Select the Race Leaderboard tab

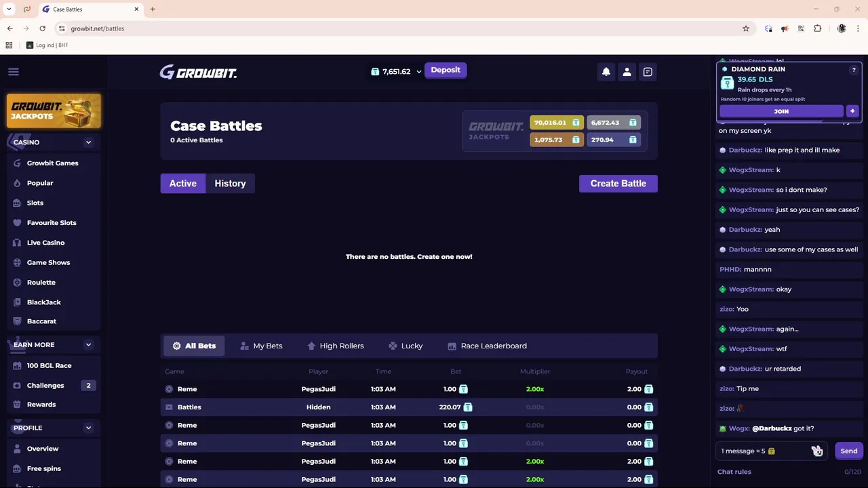coord(487,346)
